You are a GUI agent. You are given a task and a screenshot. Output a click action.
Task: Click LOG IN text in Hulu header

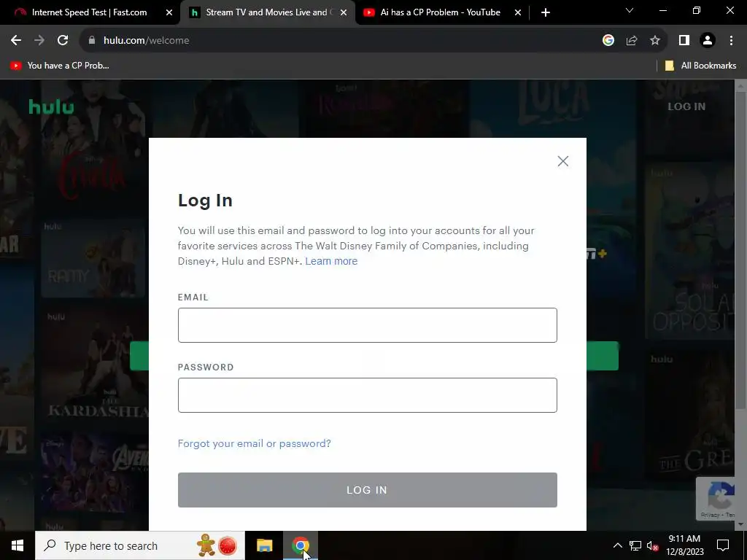pyautogui.click(x=686, y=106)
